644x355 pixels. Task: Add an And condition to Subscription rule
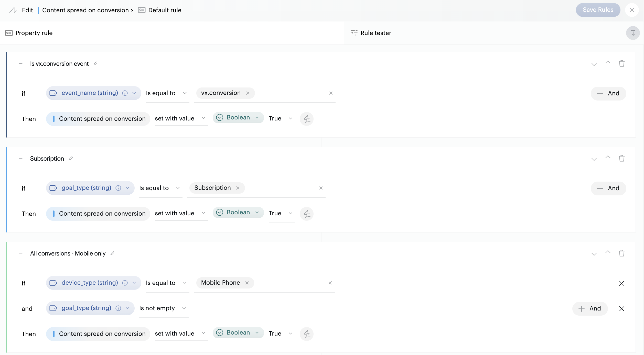pos(608,188)
